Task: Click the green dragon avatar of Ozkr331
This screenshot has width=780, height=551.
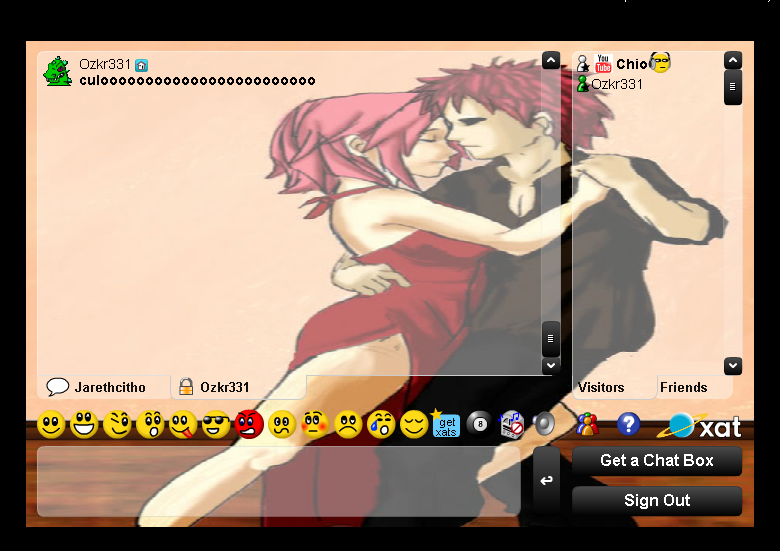Action: [58, 71]
